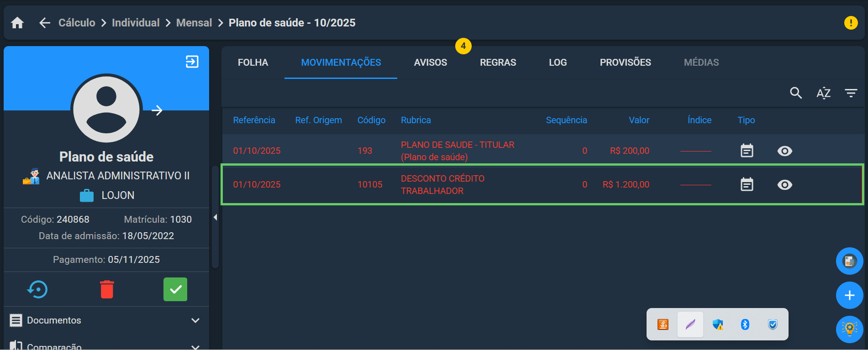Click the blue document floating button
Image resolution: width=868 pixels, height=350 pixels.
pyautogui.click(x=850, y=261)
